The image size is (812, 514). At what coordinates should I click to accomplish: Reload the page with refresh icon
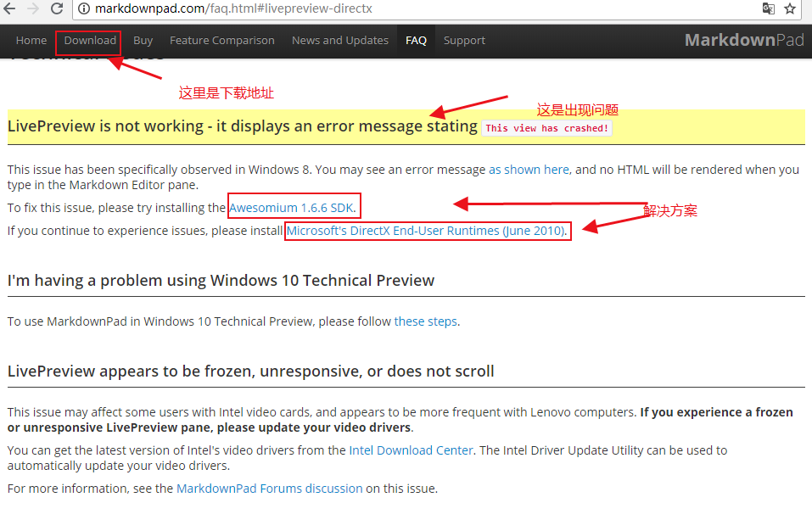coord(57,8)
